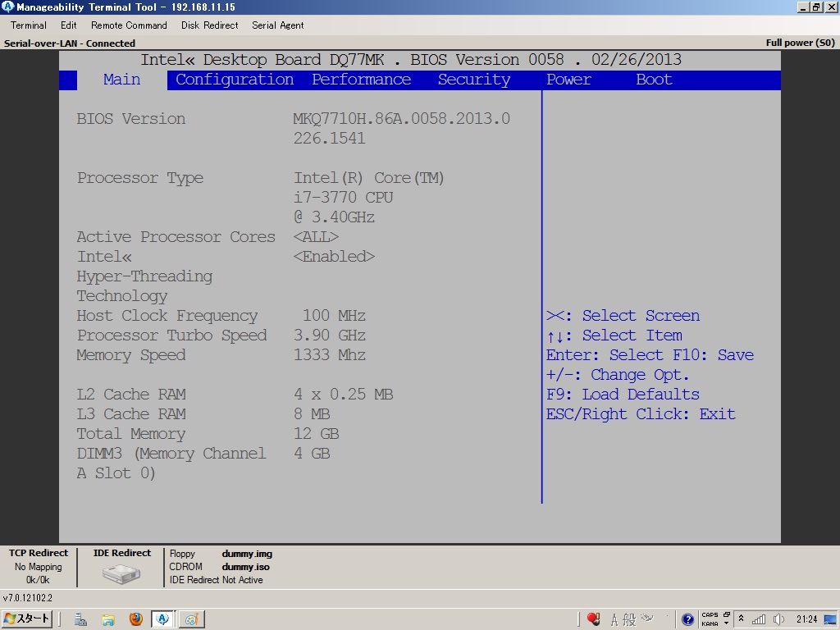The width and height of the screenshot is (840, 630).
Task: Toggle the Hyper-Threading <Enabled> value
Action: point(335,257)
